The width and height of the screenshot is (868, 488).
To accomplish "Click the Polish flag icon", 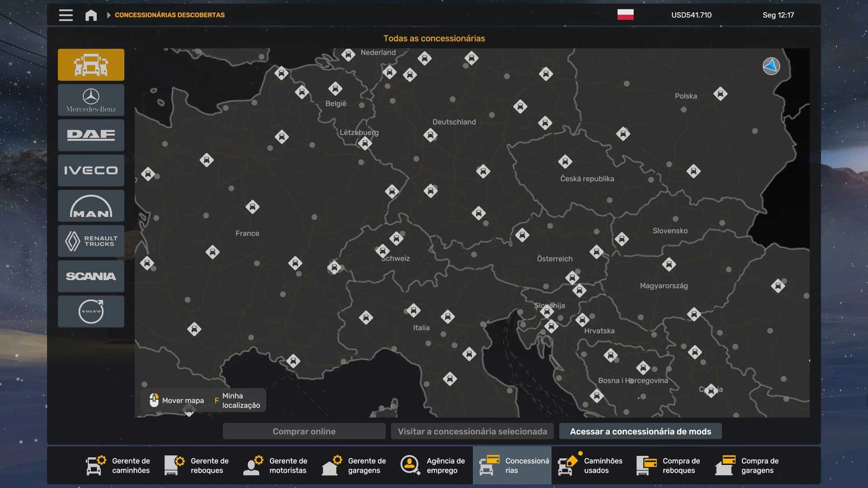I will (x=625, y=14).
